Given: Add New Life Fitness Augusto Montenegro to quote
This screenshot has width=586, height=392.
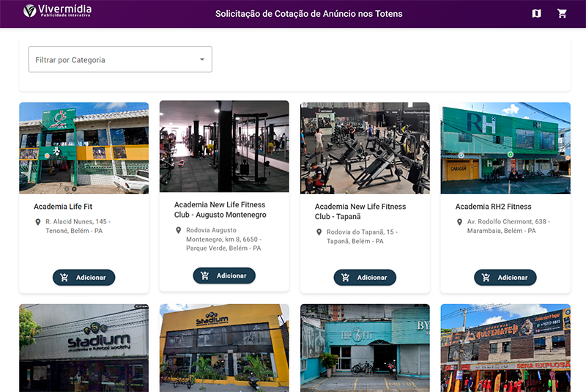Looking at the screenshot, I should click(224, 275).
